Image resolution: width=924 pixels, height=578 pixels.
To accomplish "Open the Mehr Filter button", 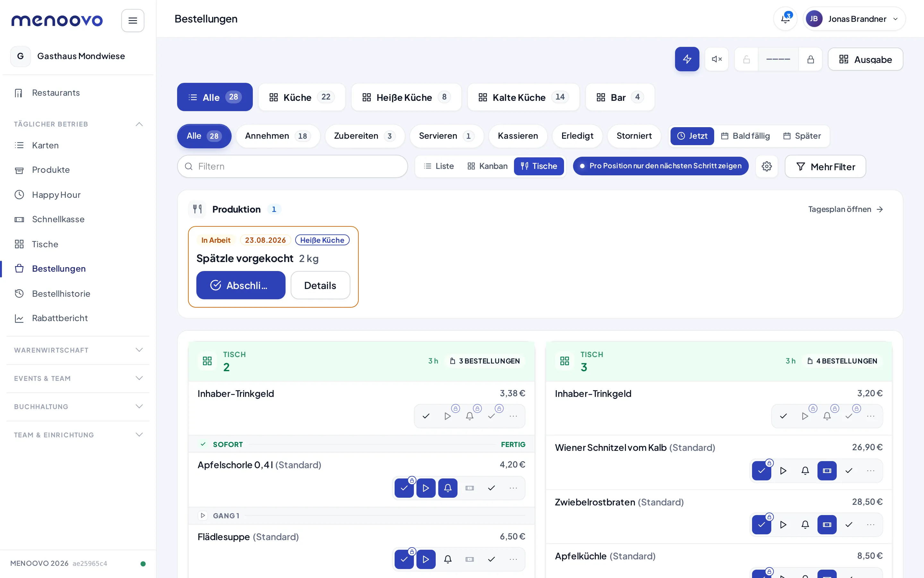I will click(825, 166).
